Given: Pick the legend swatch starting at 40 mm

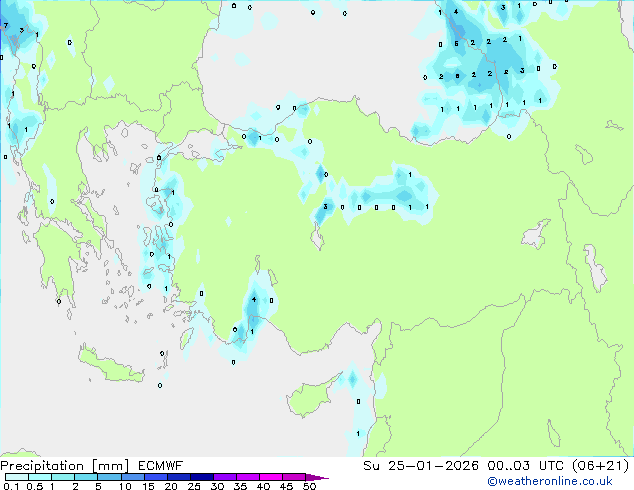Looking at the screenshot, I should coord(271,477).
